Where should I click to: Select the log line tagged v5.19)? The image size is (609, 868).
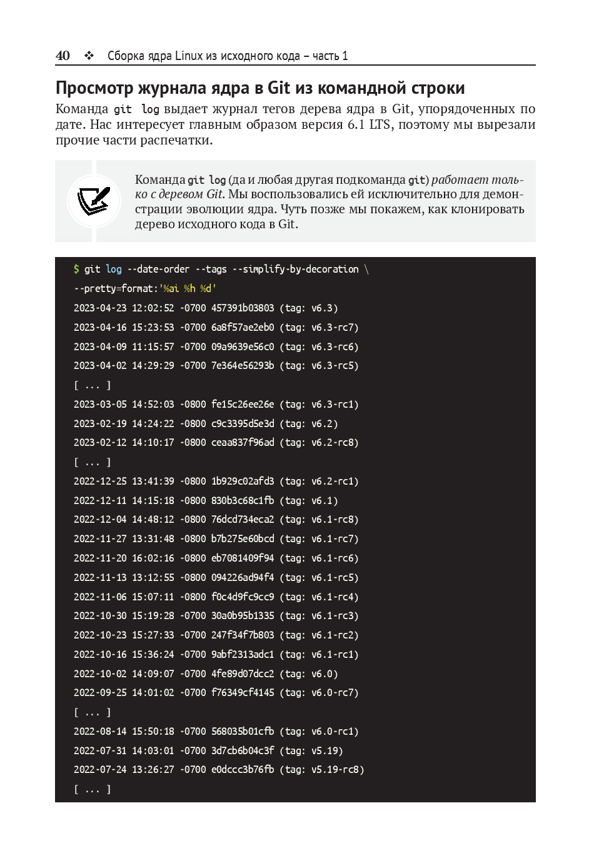[208, 750]
